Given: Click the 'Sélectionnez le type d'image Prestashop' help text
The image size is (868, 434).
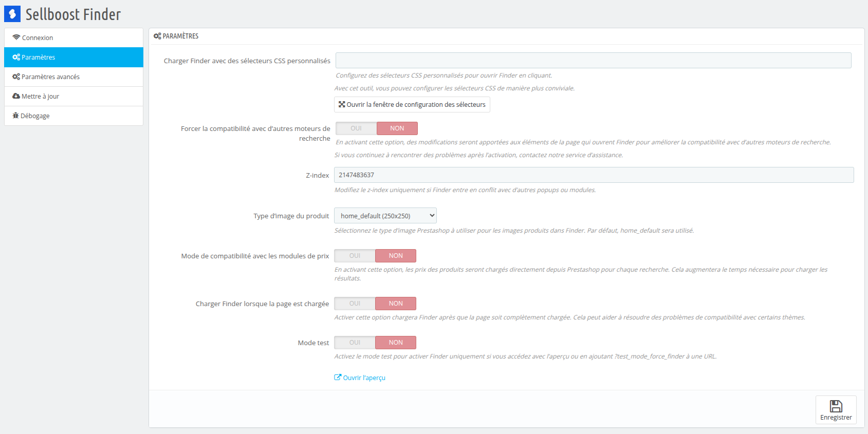Looking at the screenshot, I should (x=514, y=231).
